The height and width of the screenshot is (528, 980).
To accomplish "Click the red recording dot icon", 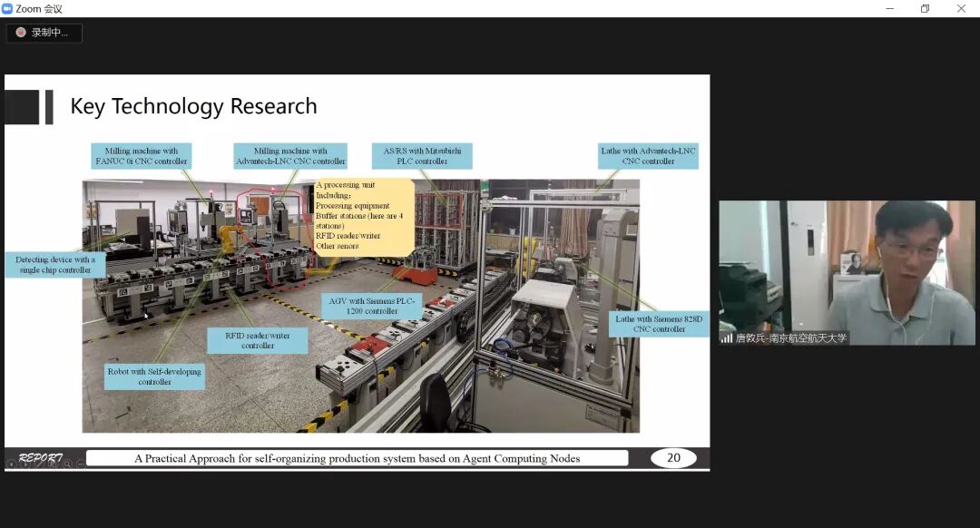I will pyautogui.click(x=21, y=33).
